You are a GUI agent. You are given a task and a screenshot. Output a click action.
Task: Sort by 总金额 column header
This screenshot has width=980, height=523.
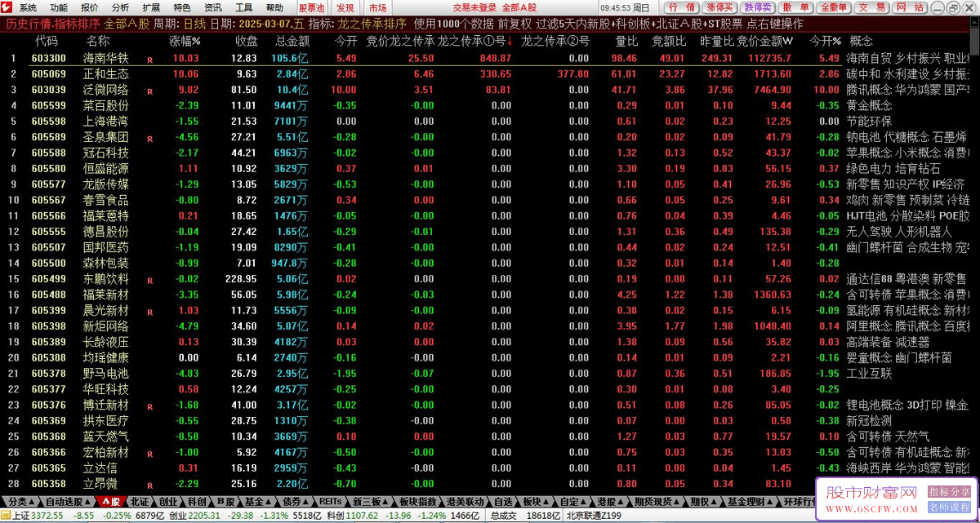pyautogui.click(x=292, y=41)
